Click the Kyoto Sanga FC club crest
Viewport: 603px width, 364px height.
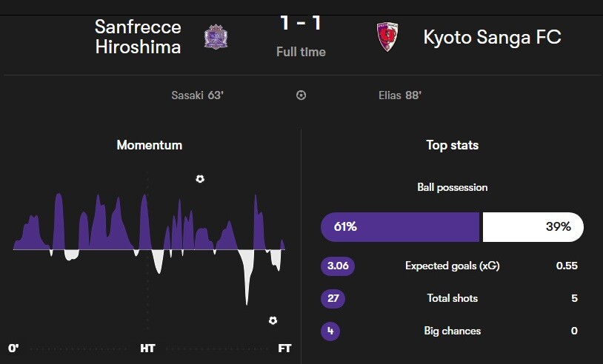(x=388, y=36)
